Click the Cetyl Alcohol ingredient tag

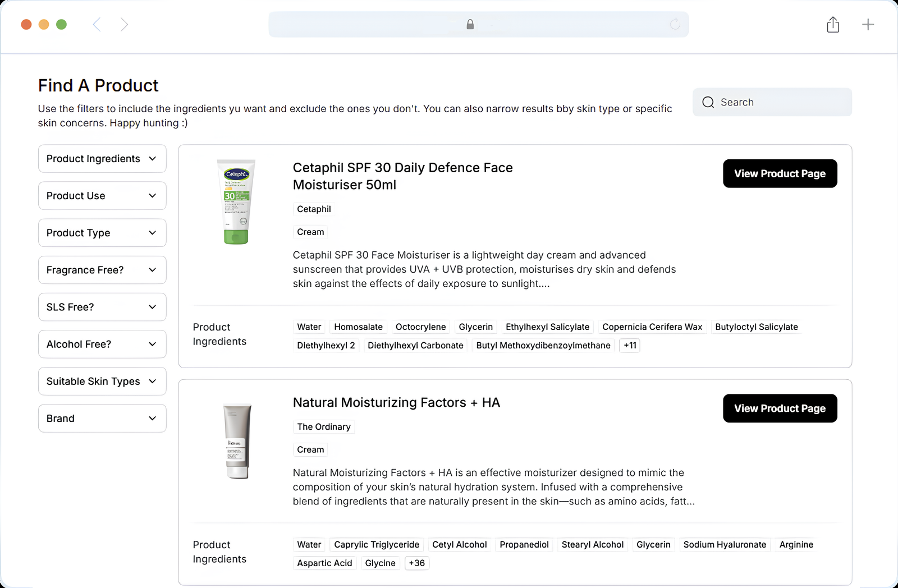pos(460,545)
